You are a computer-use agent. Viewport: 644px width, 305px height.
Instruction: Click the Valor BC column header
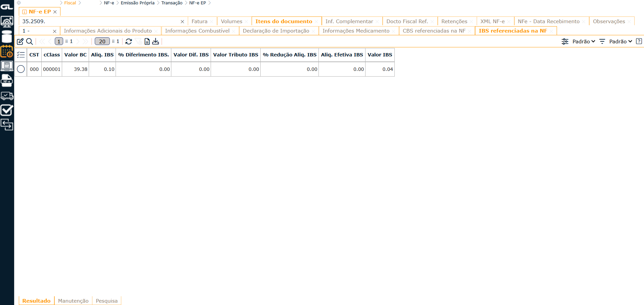tap(75, 55)
